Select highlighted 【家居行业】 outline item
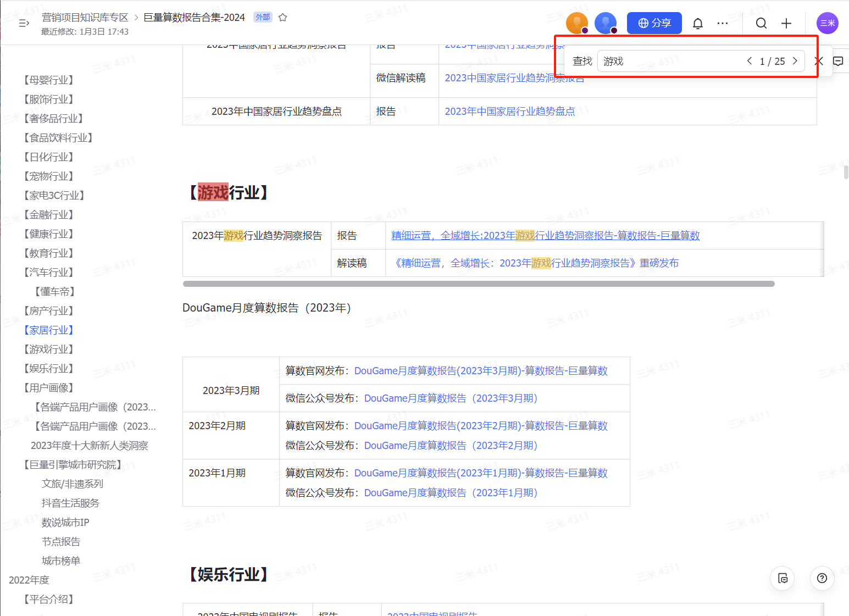The height and width of the screenshot is (616, 849). click(48, 330)
